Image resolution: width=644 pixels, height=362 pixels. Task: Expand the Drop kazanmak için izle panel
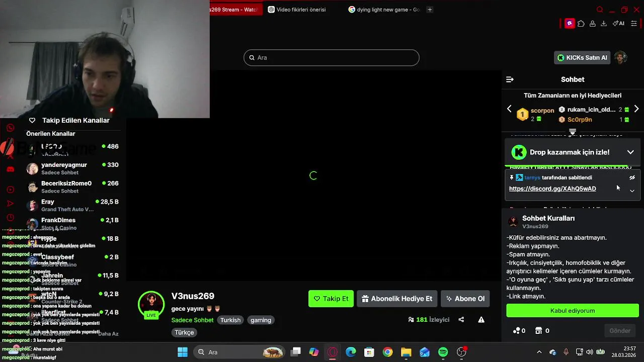(630, 152)
